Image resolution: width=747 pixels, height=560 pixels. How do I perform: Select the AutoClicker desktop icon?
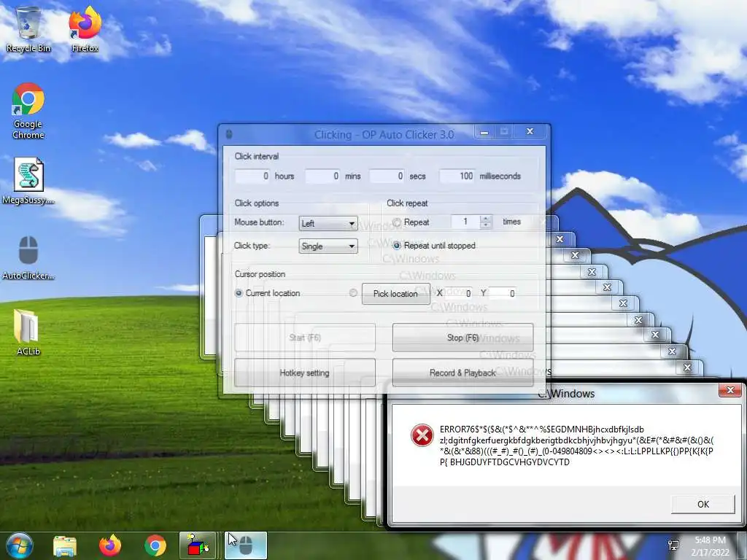tap(28, 257)
